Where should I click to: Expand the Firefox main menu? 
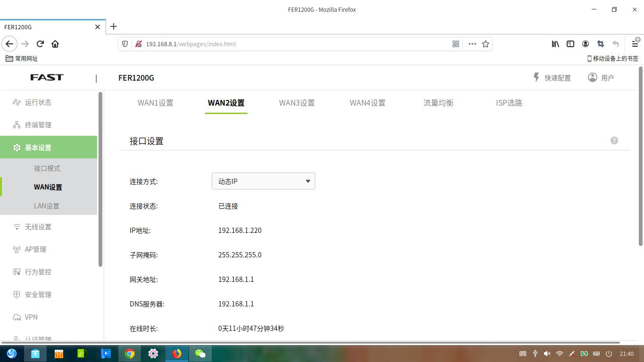635,44
